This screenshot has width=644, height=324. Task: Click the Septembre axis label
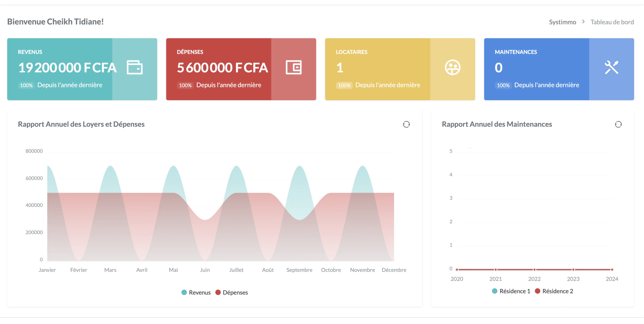point(299,270)
